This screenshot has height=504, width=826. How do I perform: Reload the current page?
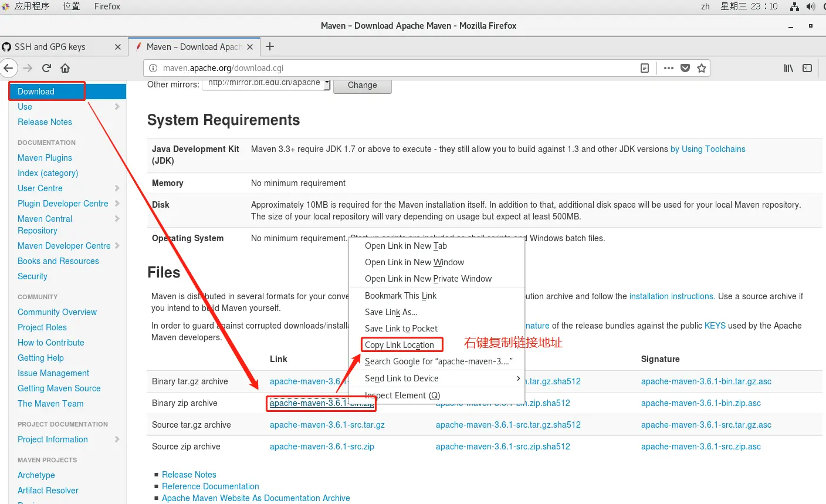(46, 68)
